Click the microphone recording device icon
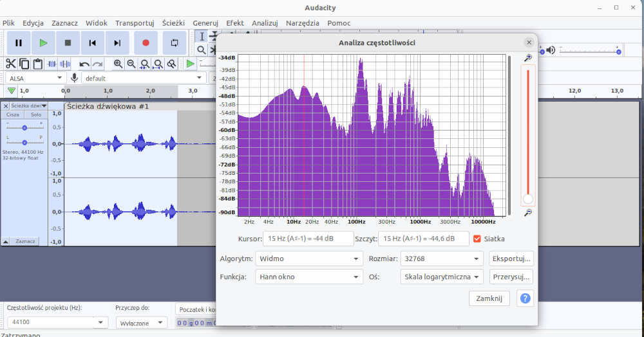Screen dimensions: 644x337 pos(74,78)
